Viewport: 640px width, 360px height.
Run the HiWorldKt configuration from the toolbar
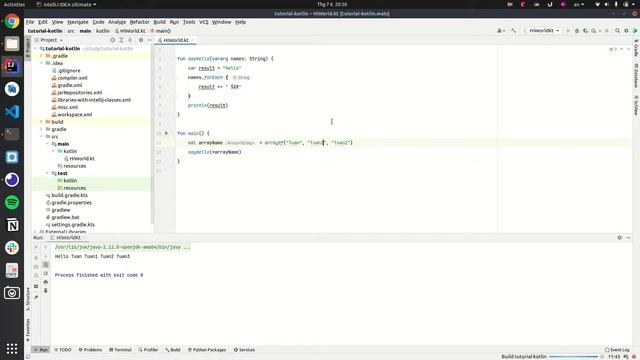coord(568,31)
